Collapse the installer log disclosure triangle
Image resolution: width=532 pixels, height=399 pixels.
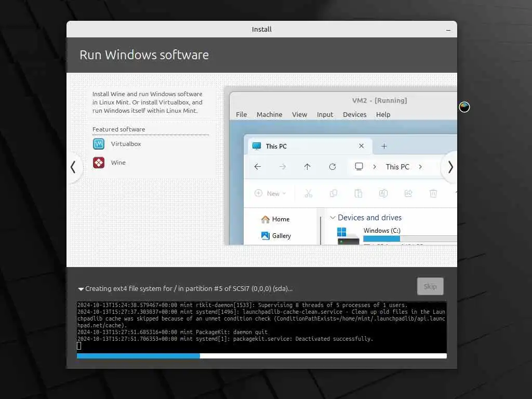tap(81, 289)
